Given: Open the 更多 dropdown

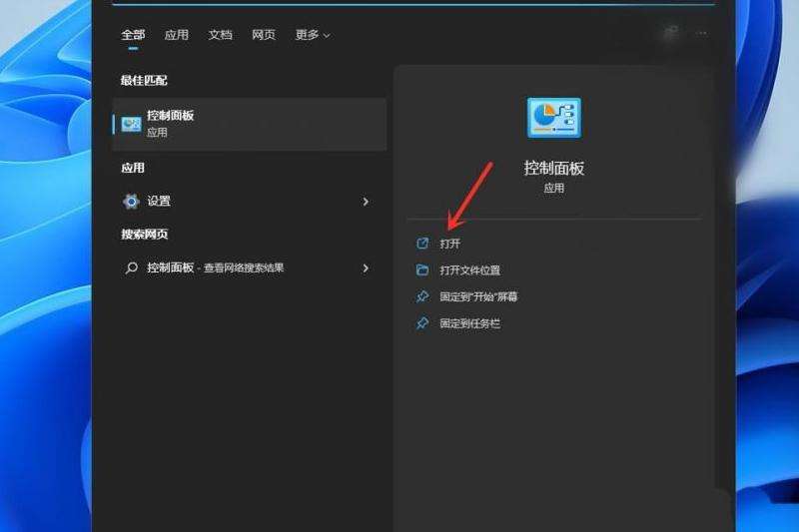Looking at the screenshot, I should pos(313,35).
